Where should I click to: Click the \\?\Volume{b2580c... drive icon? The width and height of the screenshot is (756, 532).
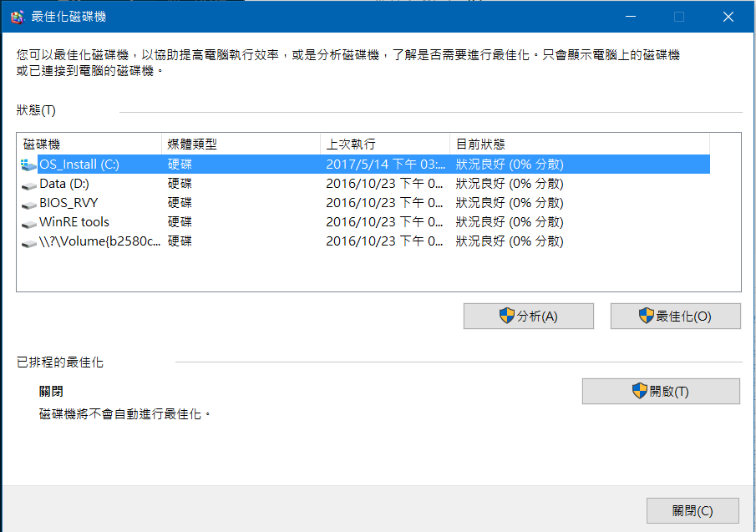click(x=29, y=243)
